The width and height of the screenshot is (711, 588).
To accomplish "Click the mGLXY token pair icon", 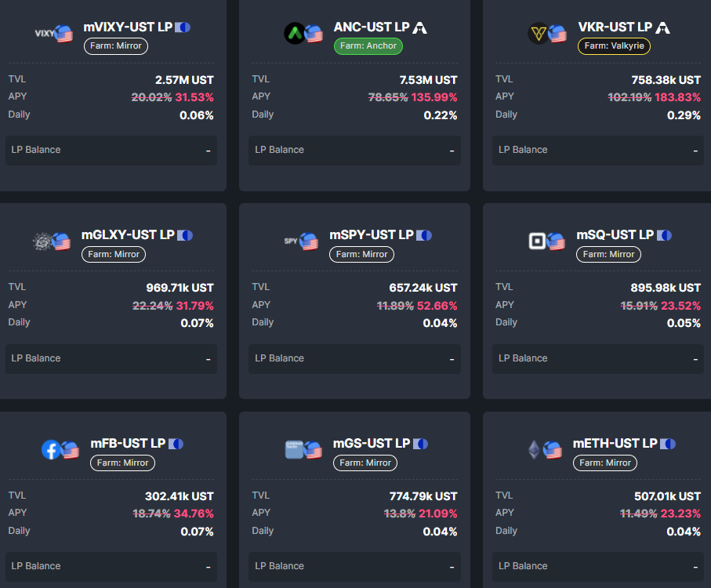I will [52, 242].
